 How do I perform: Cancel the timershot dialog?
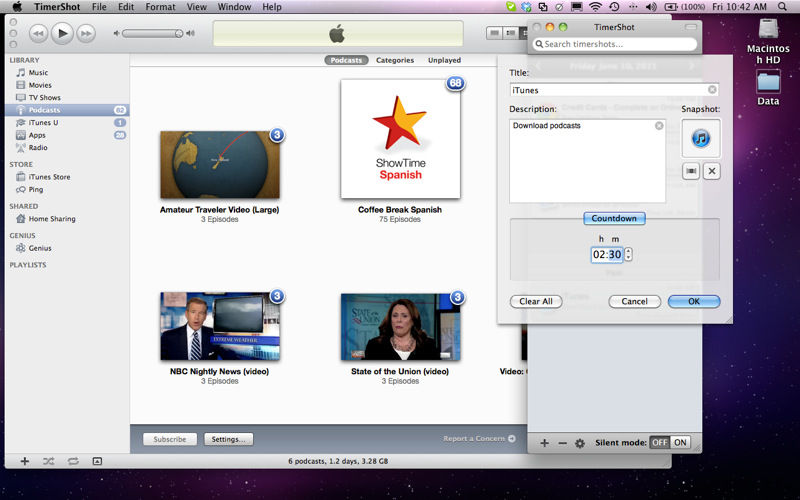click(x=634, y=302)
